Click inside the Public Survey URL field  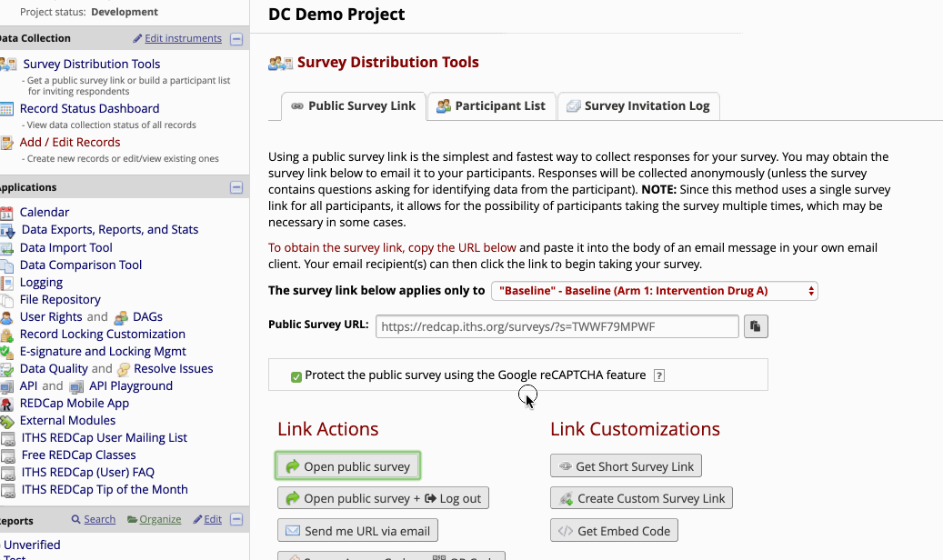point(557,326)
